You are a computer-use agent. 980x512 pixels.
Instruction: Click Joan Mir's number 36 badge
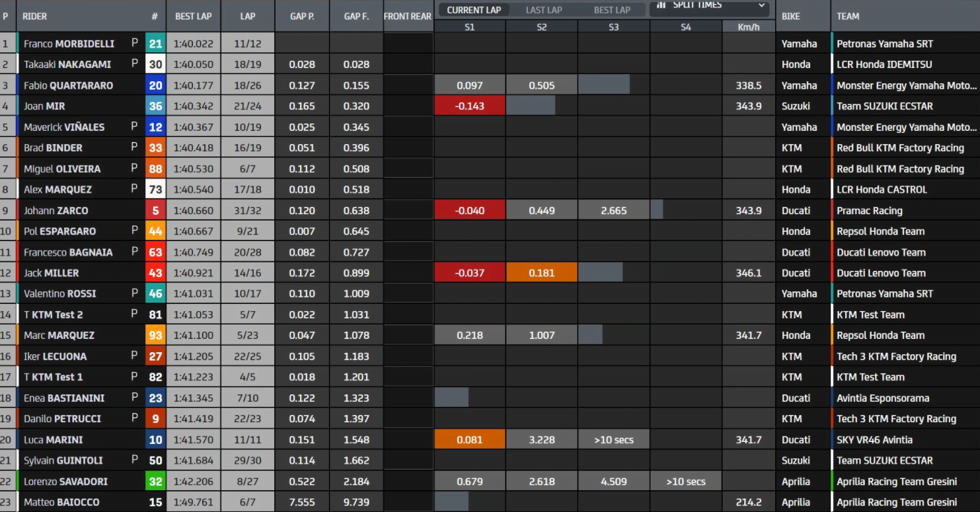pos(155,106)
